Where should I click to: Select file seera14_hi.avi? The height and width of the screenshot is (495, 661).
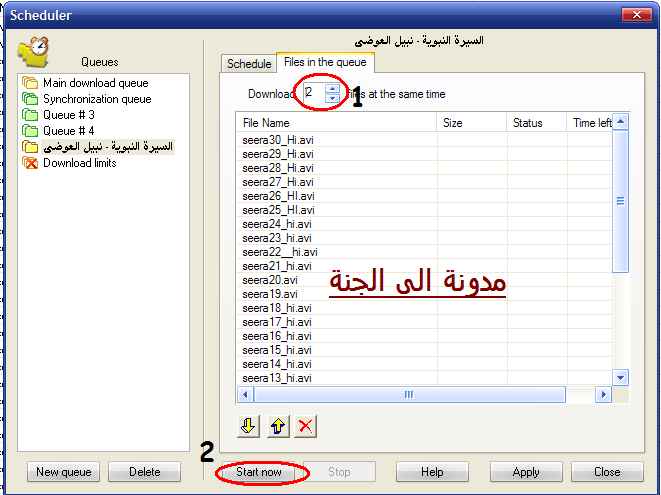(x=277, y=364)
